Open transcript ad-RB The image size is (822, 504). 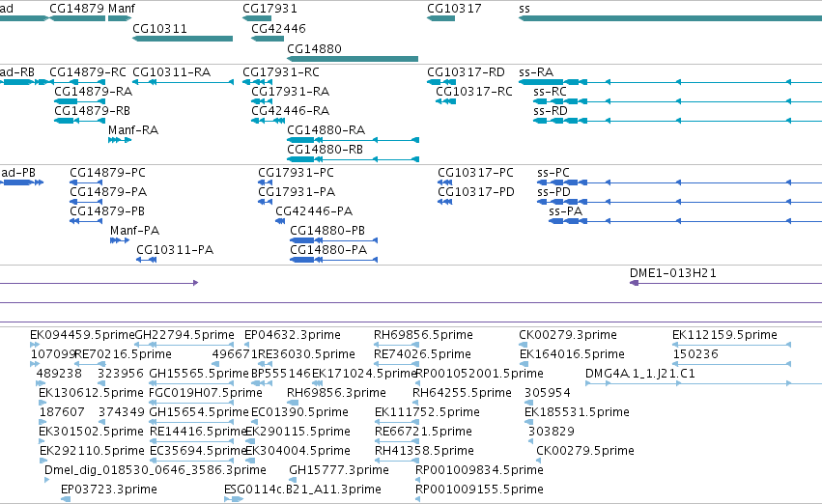[17, 71]
